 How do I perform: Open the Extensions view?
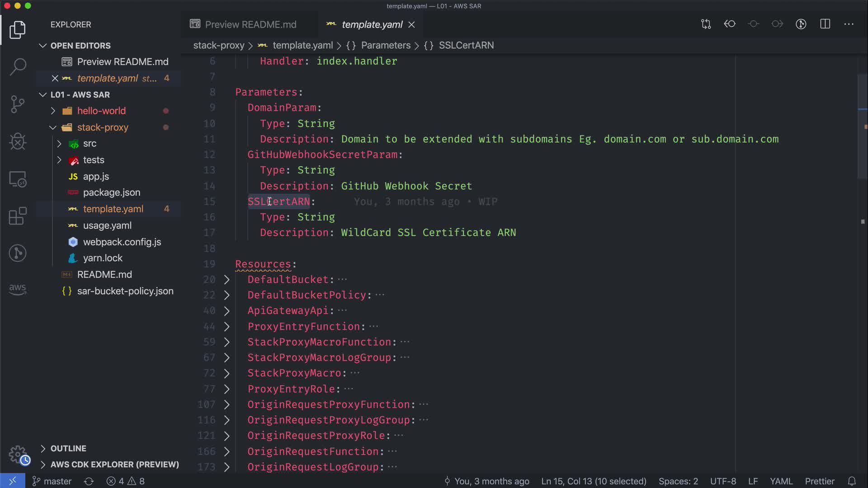(x=18, y=216)
